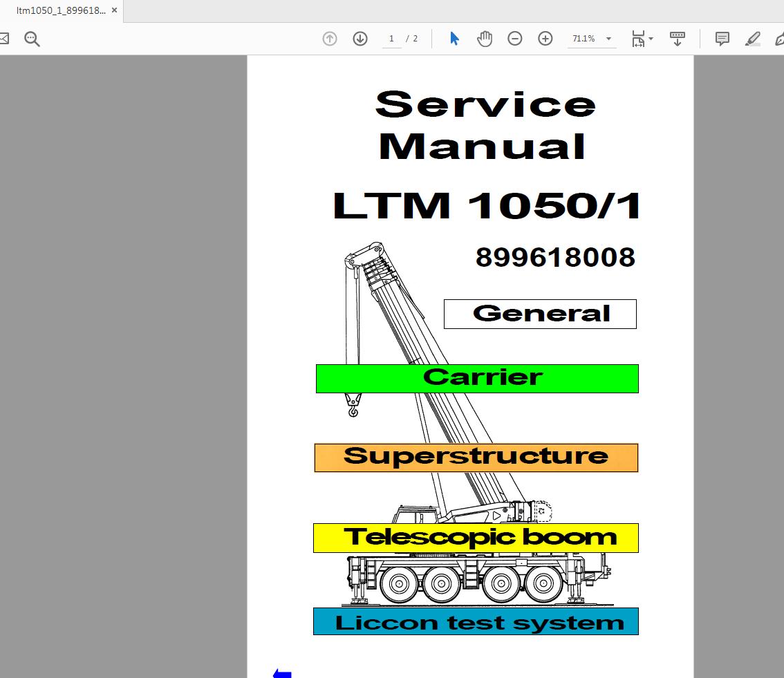This screenshot has height=678, width=784.
Task: Zoom out with the minus button
Action: click(514, 39)
